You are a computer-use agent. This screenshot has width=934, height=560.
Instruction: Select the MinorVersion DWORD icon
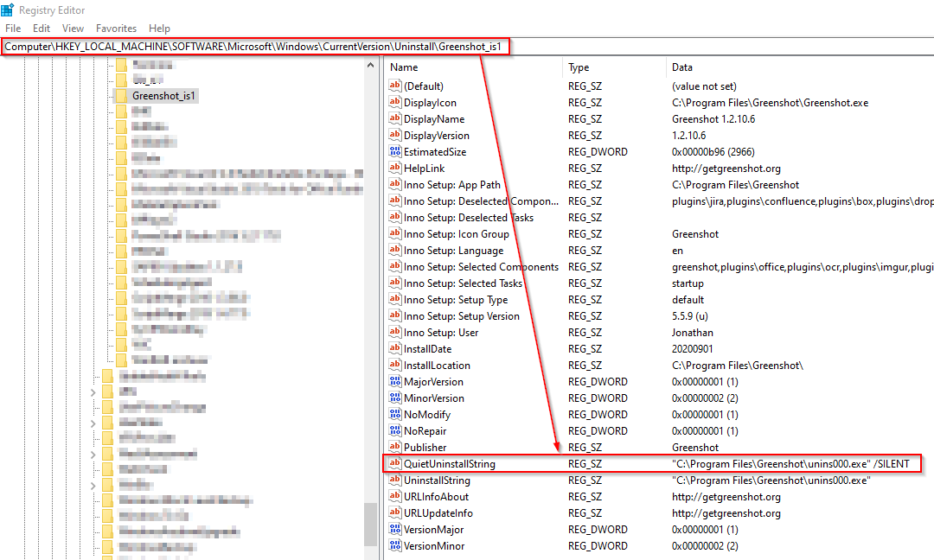(395, 398)
